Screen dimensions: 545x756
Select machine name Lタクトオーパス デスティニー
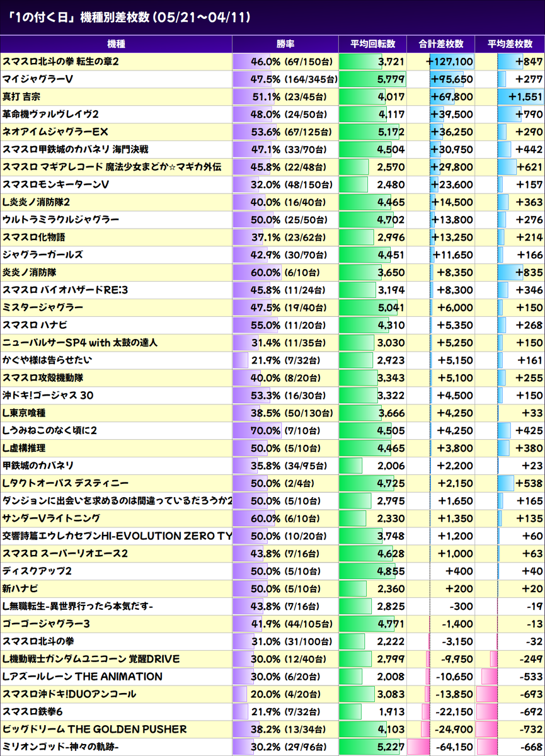pos(66,484)
